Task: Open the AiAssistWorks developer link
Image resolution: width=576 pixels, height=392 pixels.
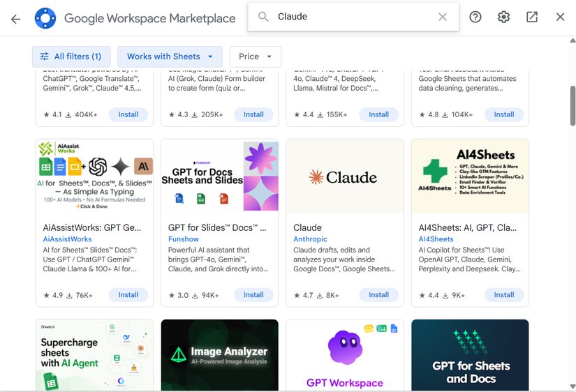Action: pyautogui.click(x=67, y=239)
